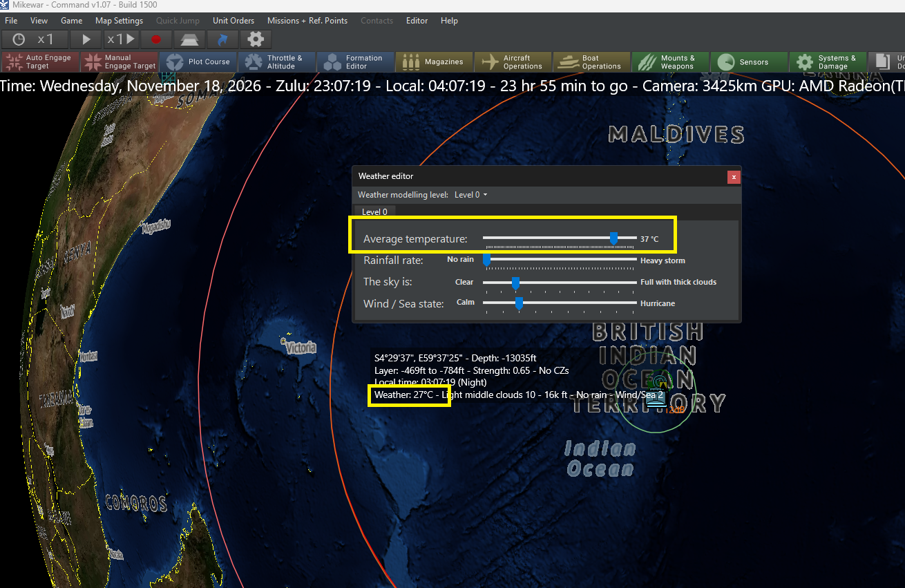Click the 'Weather: 27°C' info line

(519, 395)
